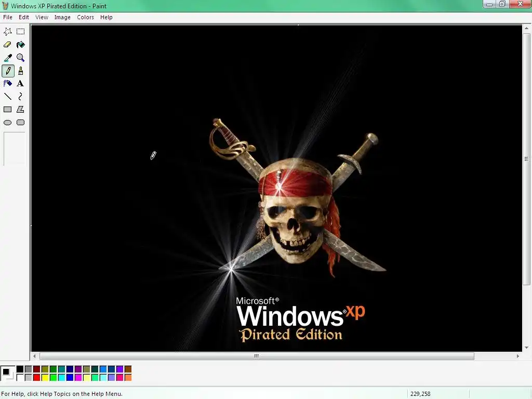
Task: Click the horizontal scrollbar left arrow
Action: 34,356
